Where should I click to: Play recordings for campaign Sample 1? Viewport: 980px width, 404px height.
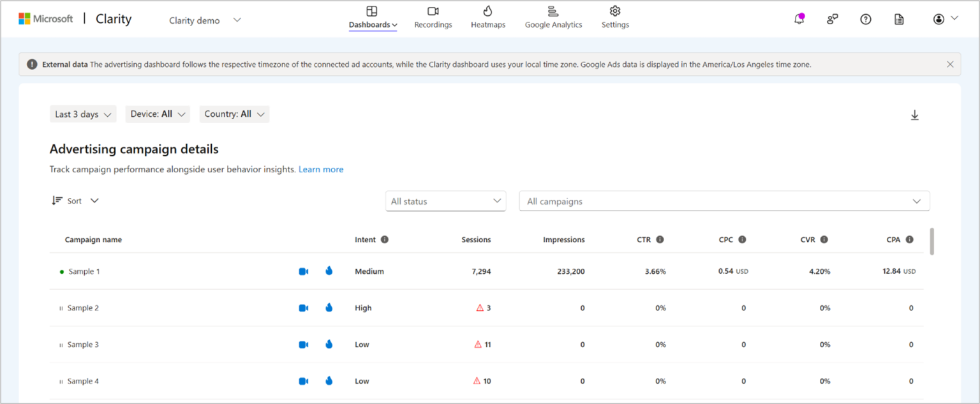point(303,271)
